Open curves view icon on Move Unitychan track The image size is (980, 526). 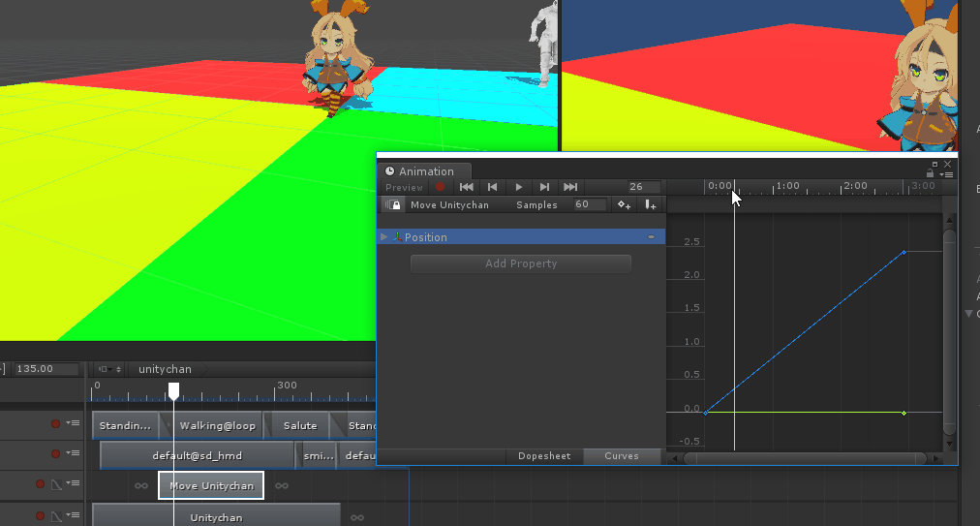(56, 484)
